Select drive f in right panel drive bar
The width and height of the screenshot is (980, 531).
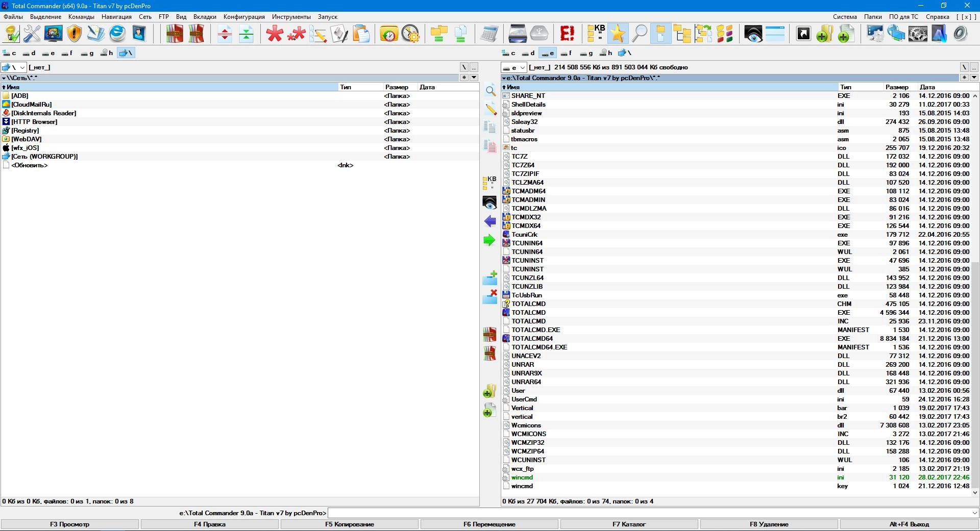point(567,53)
